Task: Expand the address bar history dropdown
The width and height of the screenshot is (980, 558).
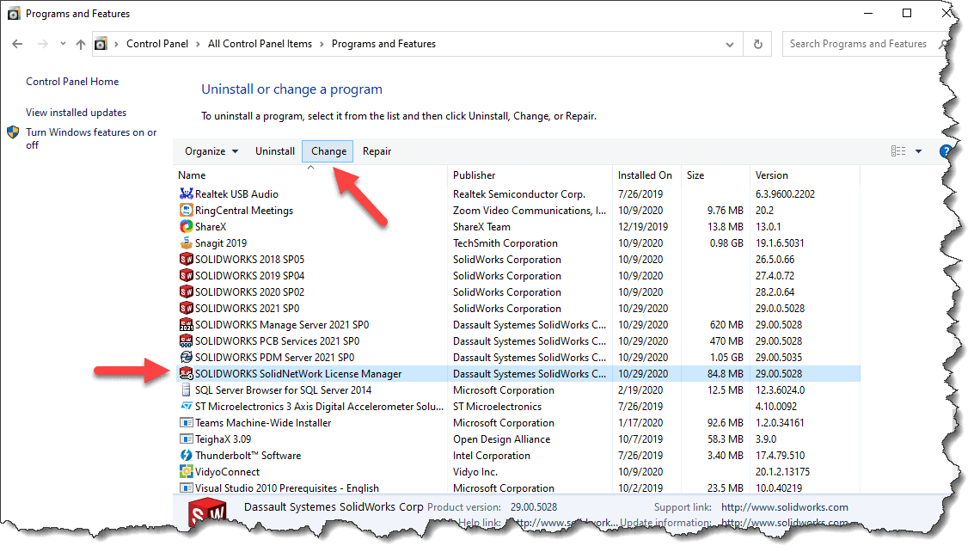Action: click(730, 44)
